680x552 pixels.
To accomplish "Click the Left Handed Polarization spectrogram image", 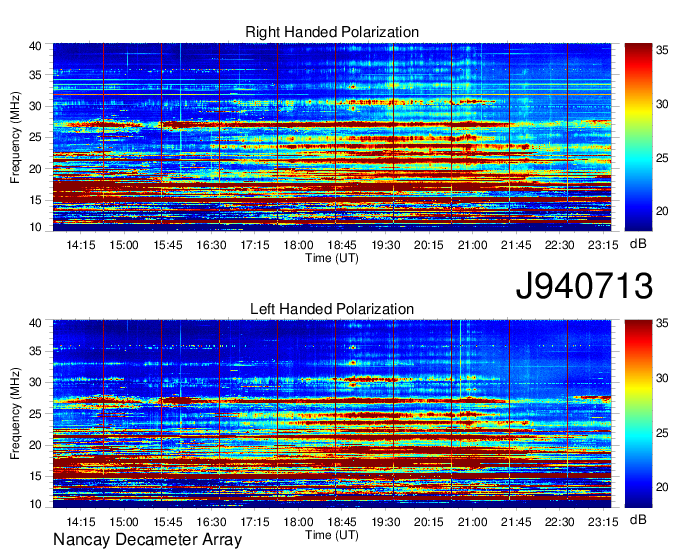I will (332, 414).
